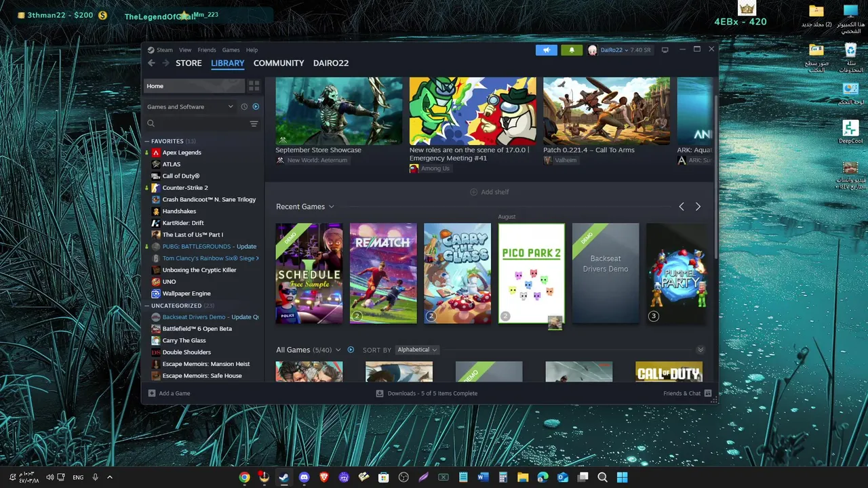Click the Home button in sidebar

point(194,86)
